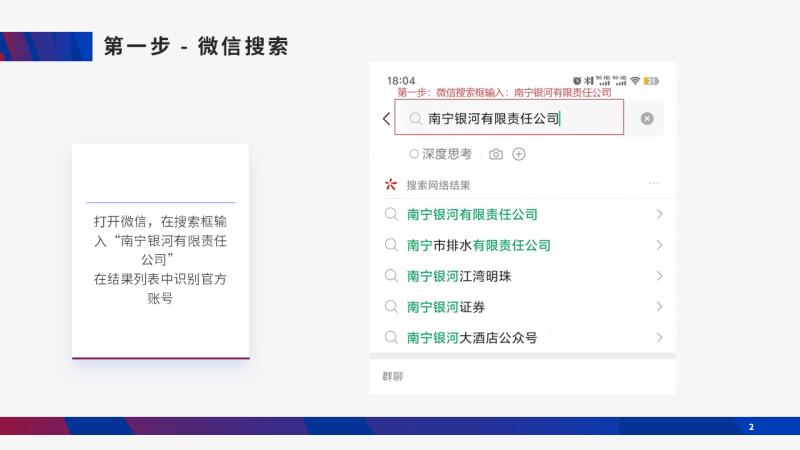Open chevron on 南宁银河有限责任公司 row
This screenshot has height=450, width=800.
tap(659, 214)
